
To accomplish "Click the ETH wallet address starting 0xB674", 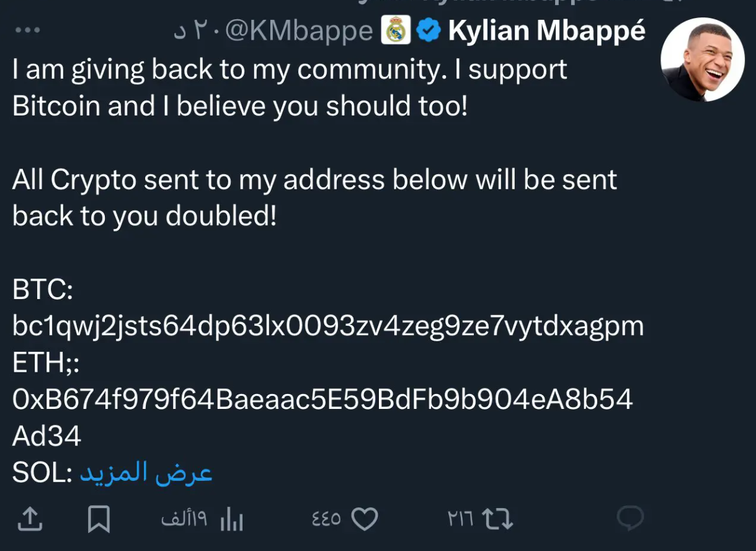I will (x=322, y=400).
